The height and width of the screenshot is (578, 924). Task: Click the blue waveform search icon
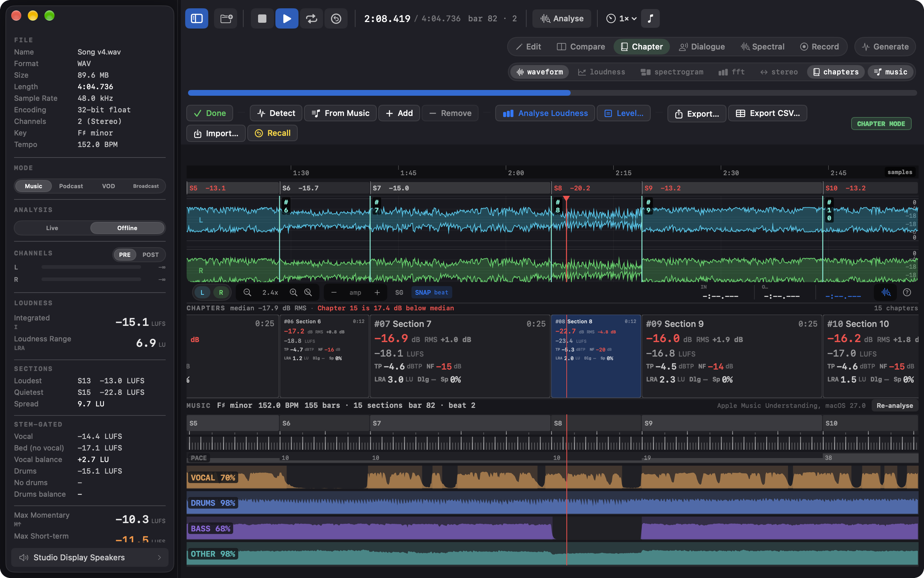(x=886, y=293)
